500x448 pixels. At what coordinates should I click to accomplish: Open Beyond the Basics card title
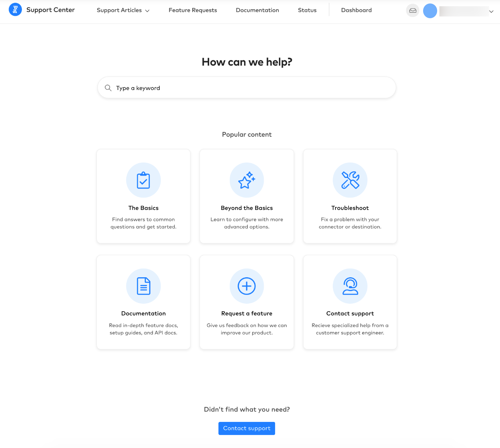pos(247,208)
